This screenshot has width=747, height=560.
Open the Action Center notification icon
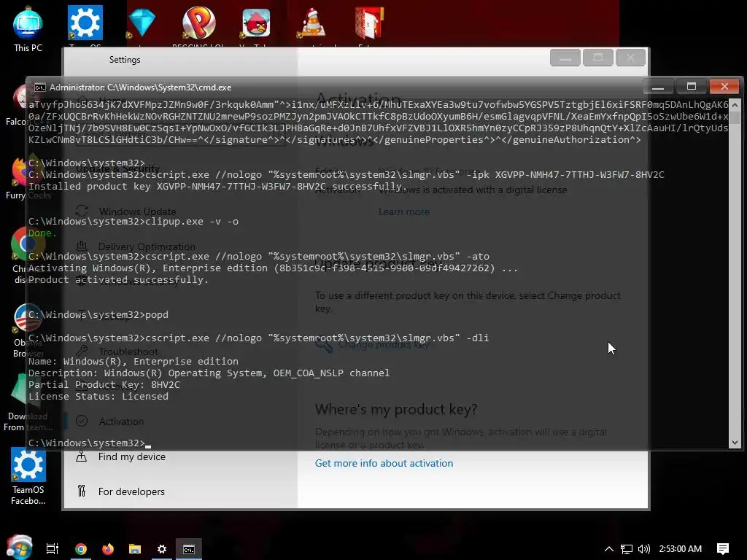(723, 549)
